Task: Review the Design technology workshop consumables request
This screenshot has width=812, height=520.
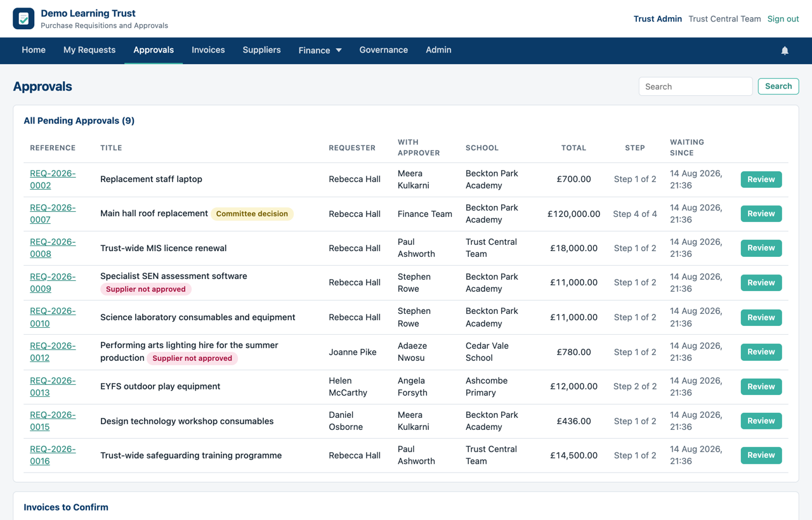Action: coord(761,421)
